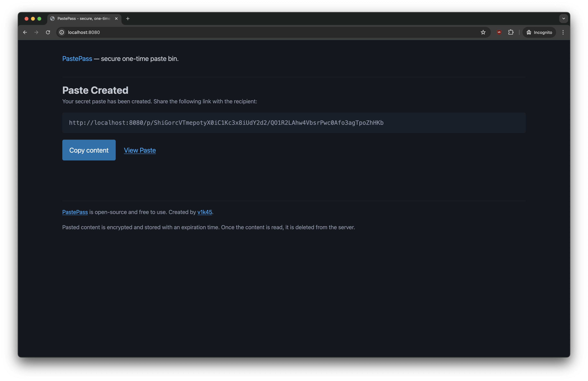Open a new tab with plus icon
Screen dimensions: 588x381
click(x=128, y=19)
